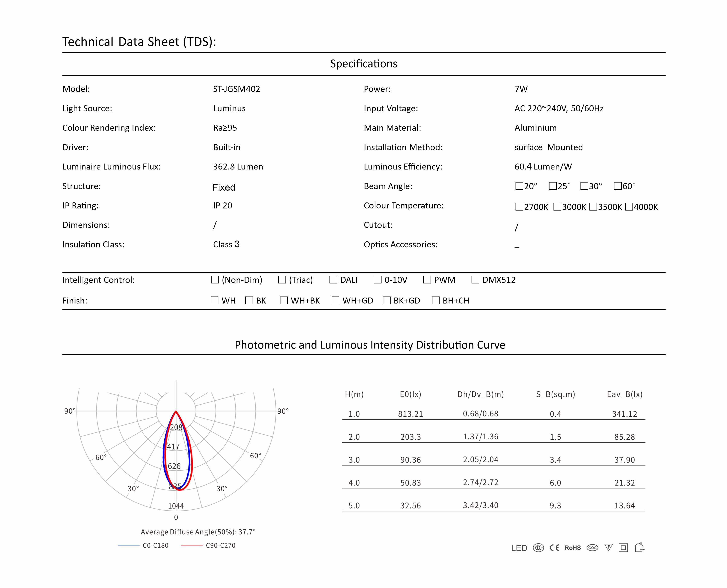The image size is (727, 588).
Task: Select the WH+BK finish checkbox
Action: pyautogui.click(x=284, y=301)
